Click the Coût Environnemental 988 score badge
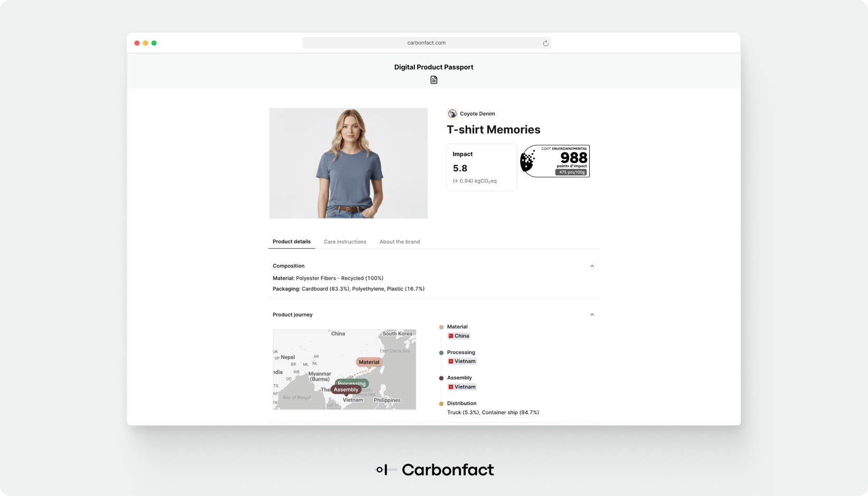This screenshot has height=496, width=868. pyautogui.click(x=555, y=161)
